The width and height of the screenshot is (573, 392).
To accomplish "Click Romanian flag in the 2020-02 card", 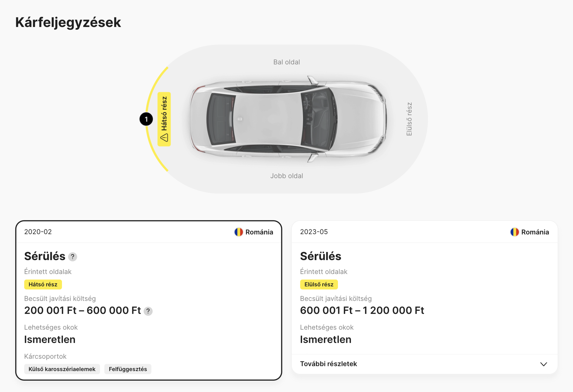I will click(239, 232).
